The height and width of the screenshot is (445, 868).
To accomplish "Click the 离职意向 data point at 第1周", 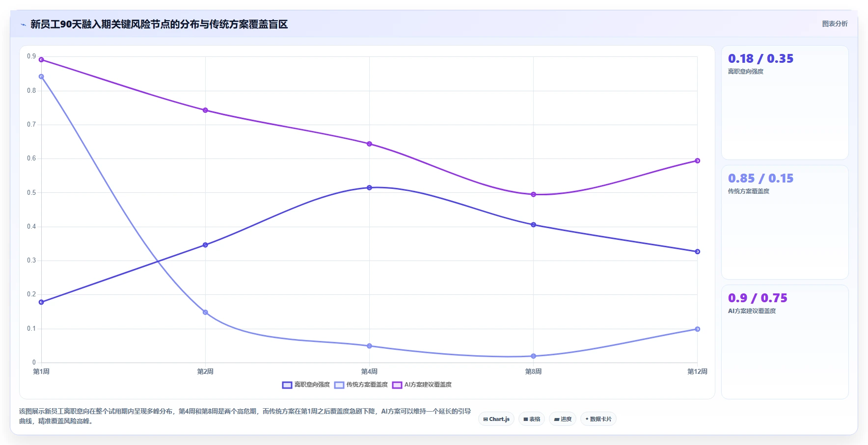I will [x=41, y=302].
